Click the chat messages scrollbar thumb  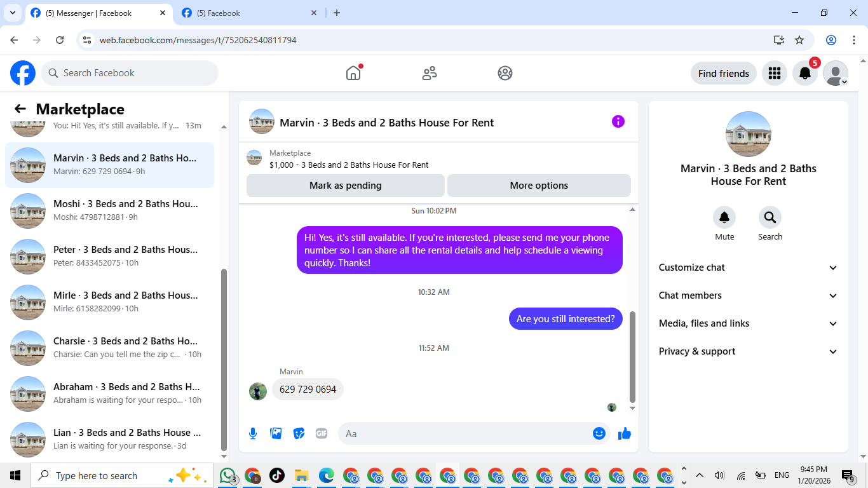pyautogui.click(x=632, y=357)
